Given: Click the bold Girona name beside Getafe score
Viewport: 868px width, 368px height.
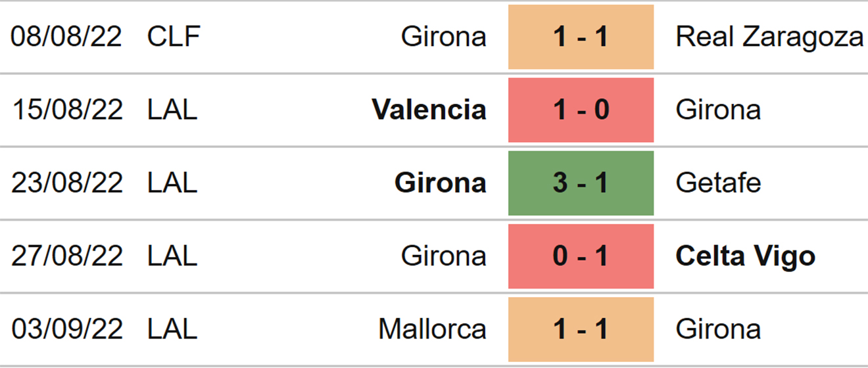Looking at the screenshot, I should point(441,183).
